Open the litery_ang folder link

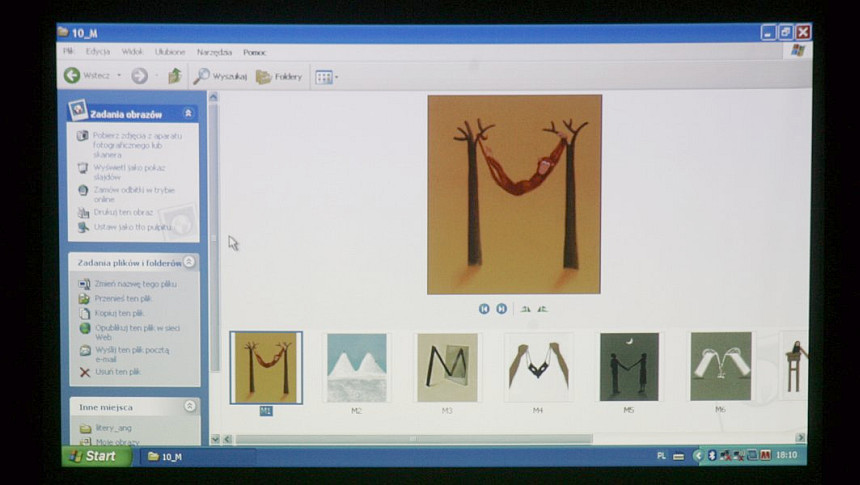[x=114, y=428]
